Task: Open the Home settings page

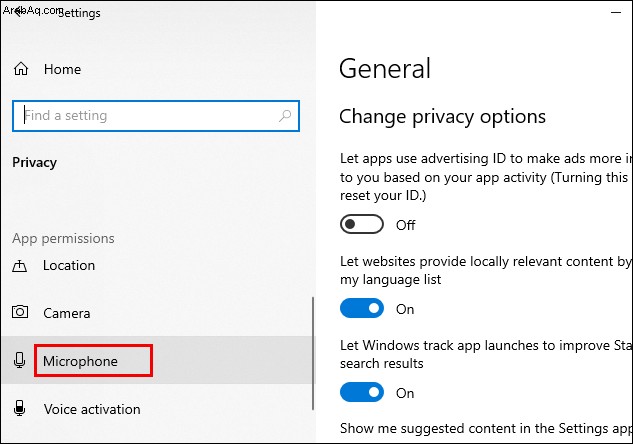Action: coord(63,69)
